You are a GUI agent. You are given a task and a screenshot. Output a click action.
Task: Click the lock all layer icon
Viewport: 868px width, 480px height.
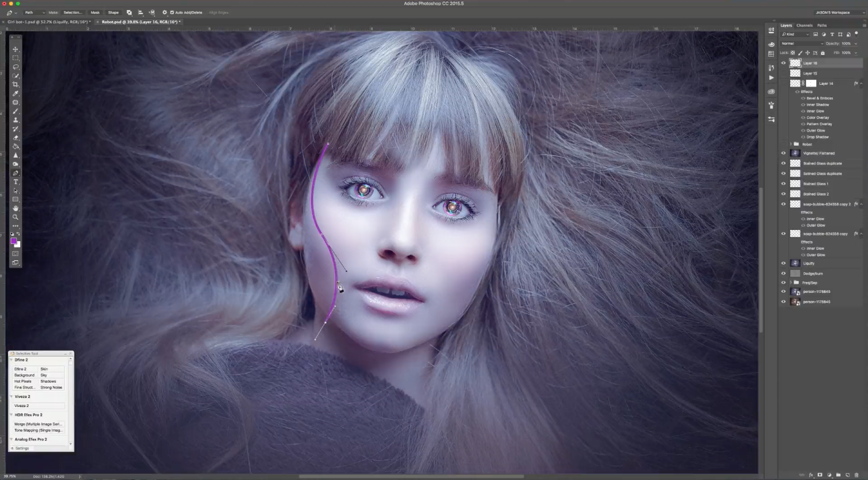pos(823,53)
